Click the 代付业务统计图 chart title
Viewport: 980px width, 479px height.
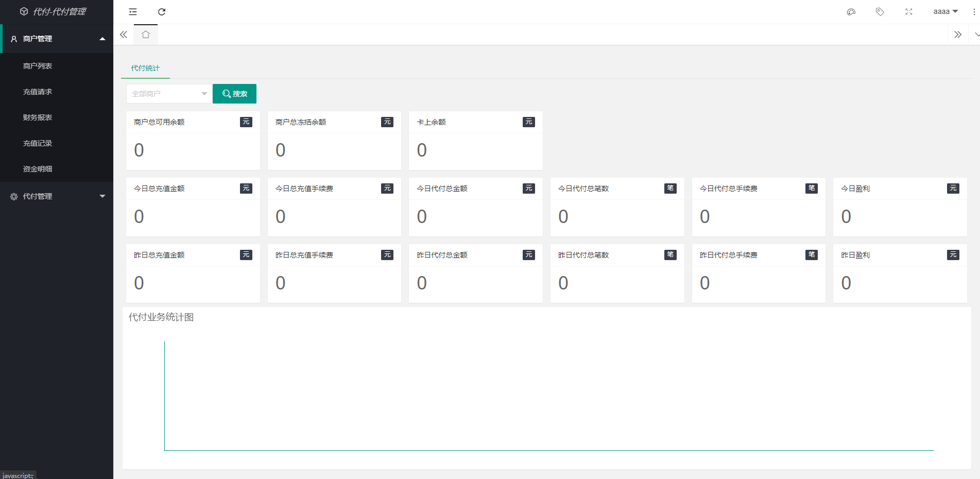161,317
